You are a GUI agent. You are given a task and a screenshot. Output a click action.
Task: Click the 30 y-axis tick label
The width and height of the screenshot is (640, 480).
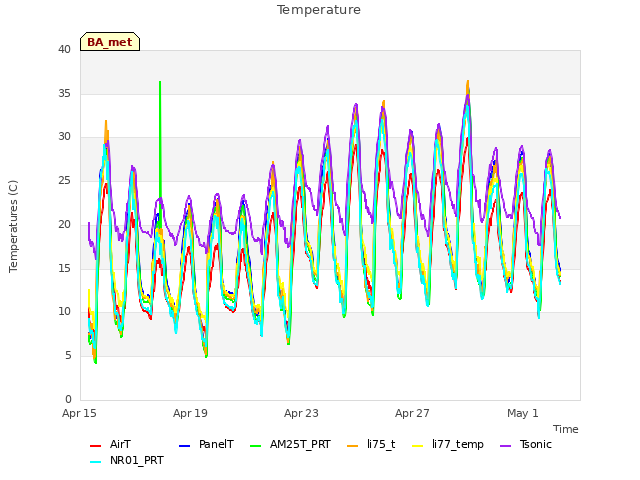coord(64,137)
